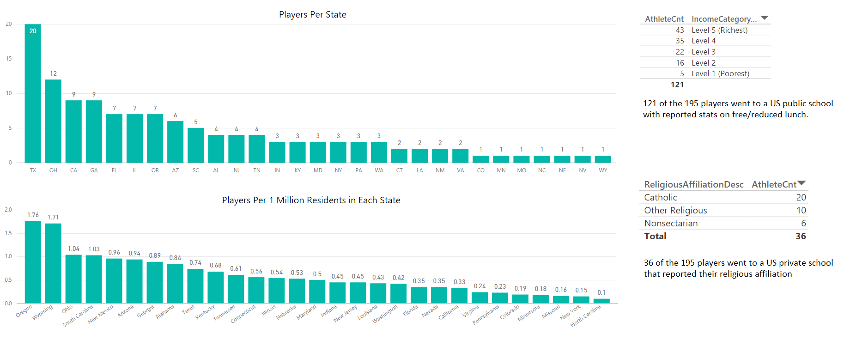The height and width of the screenshot is (340, 868).
Task: Sort by AthleteCnt header in income table
Action: 664,19
